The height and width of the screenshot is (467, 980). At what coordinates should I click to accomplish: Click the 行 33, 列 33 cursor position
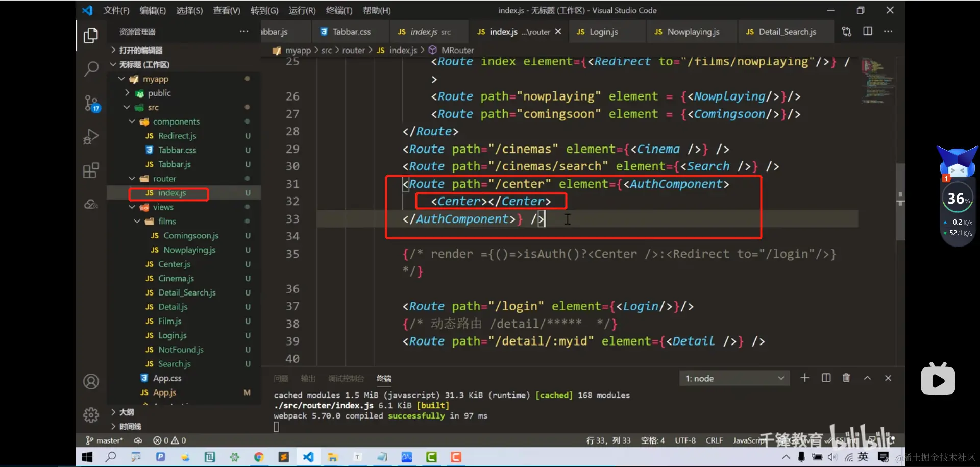(x=608, y=440)
